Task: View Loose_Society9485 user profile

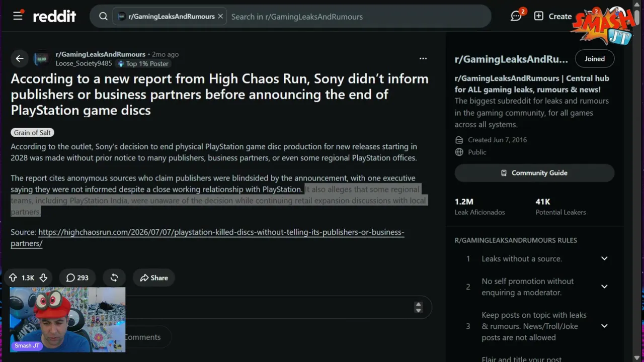Action: point(84,64)
